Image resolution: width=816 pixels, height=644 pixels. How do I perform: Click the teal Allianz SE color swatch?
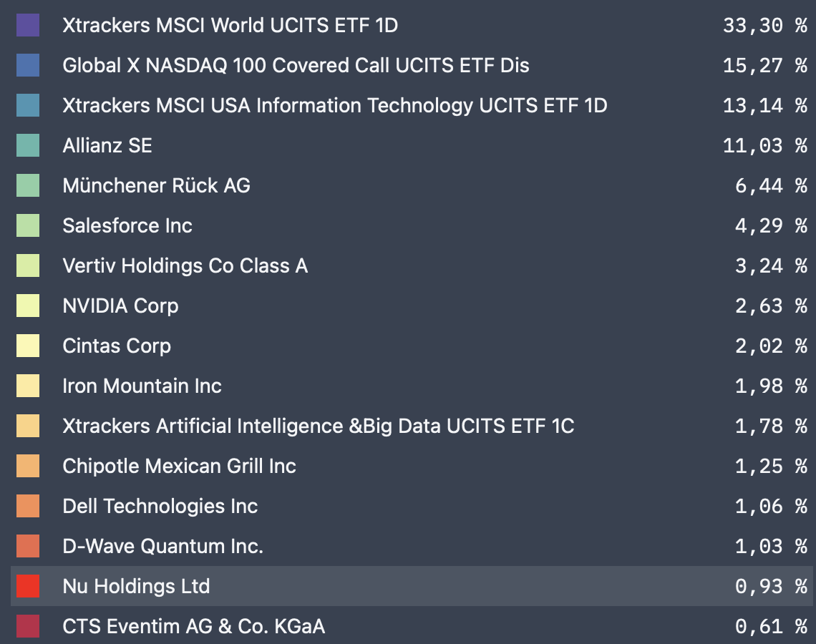tap(28, 146)
